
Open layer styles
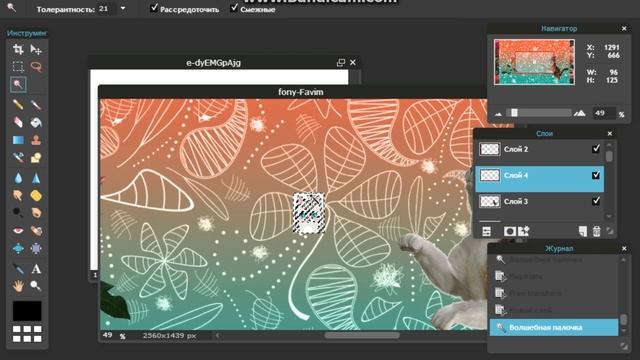point(524,231)
